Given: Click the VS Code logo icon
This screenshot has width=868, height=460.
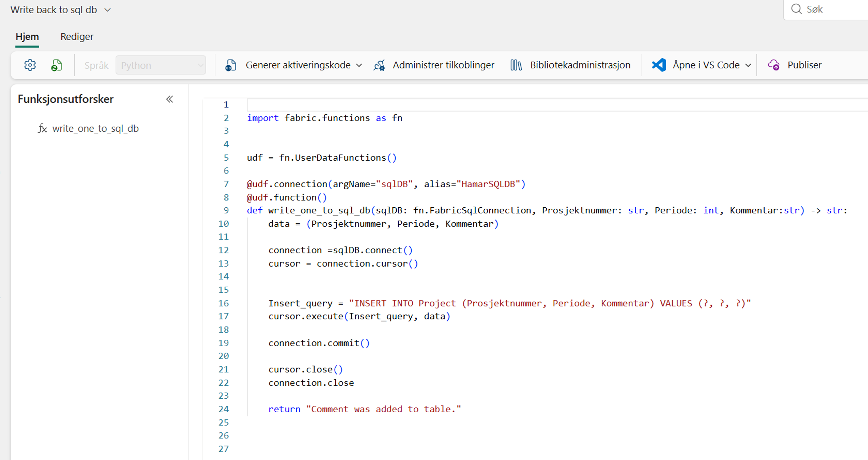Looking at the screenshot, I should [659, 65].
